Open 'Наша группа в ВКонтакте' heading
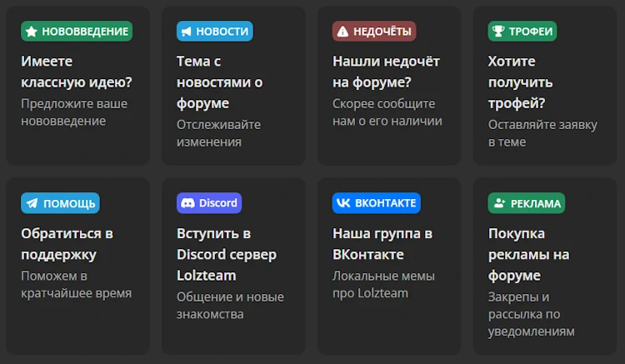The image size is (625, 364). point(382,244)
